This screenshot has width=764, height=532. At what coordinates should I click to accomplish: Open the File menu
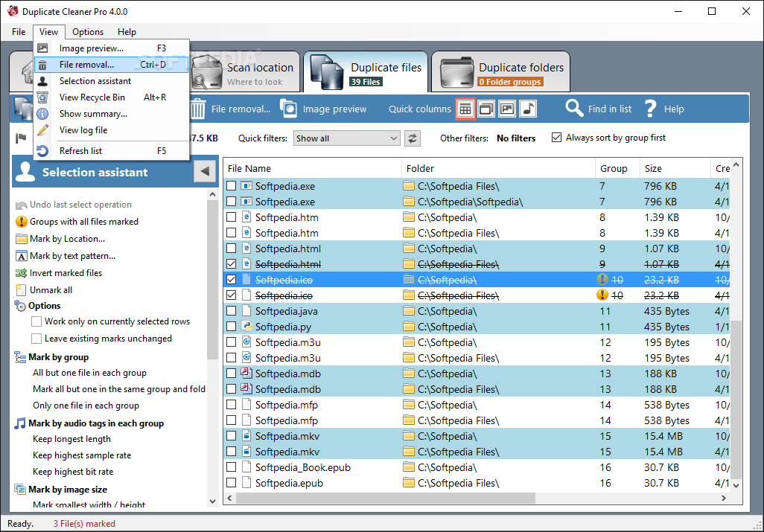tap(19, 32)
